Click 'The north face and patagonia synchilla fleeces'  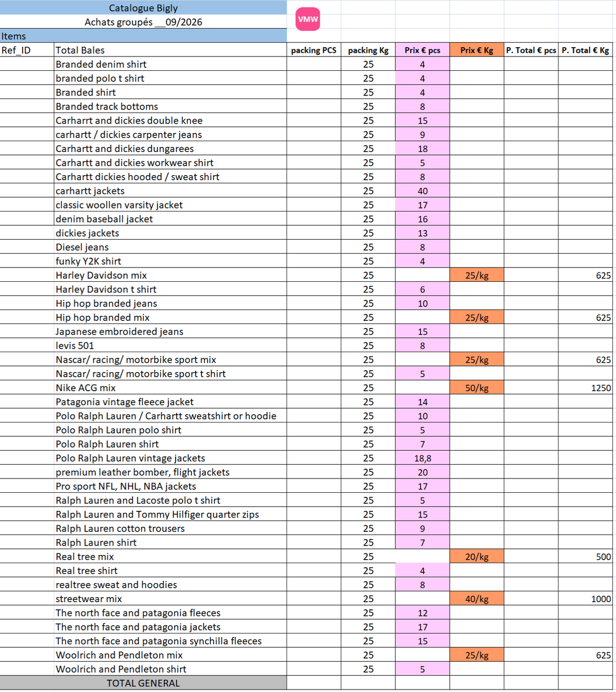click(170, 641)
